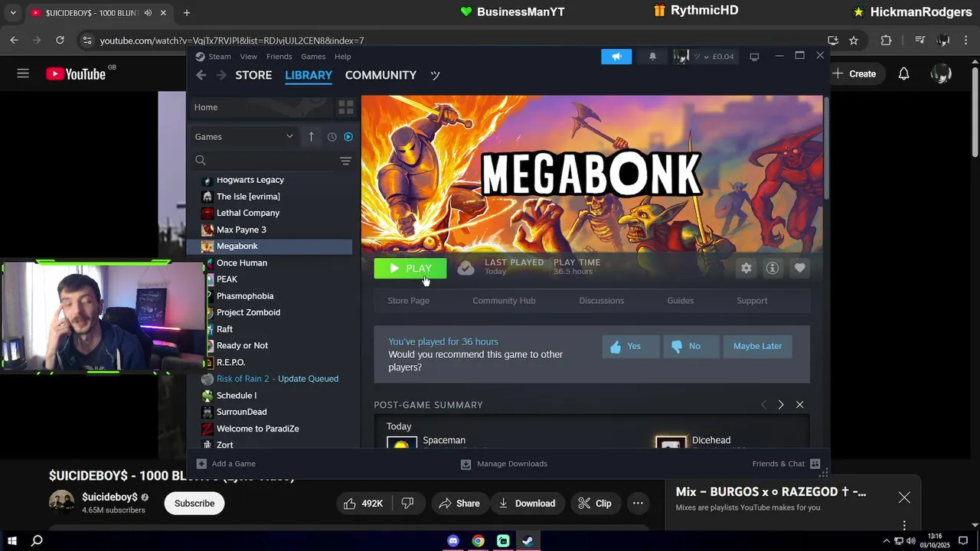Go back with Steam's back arrow
This screenshot has width=980, height=551.
point(201,75)
